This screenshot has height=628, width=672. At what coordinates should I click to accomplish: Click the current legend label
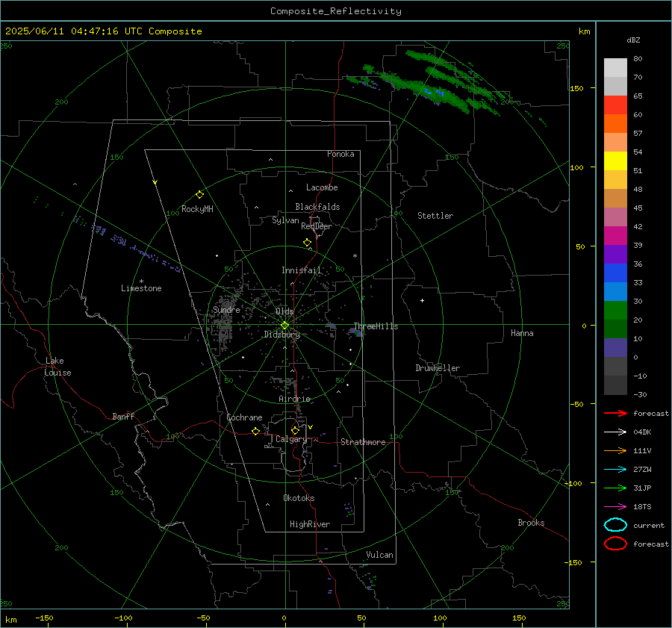(649, 525)
